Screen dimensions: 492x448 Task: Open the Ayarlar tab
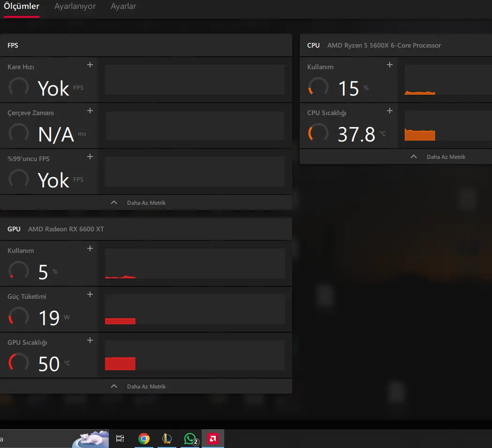tap(123, 6)
